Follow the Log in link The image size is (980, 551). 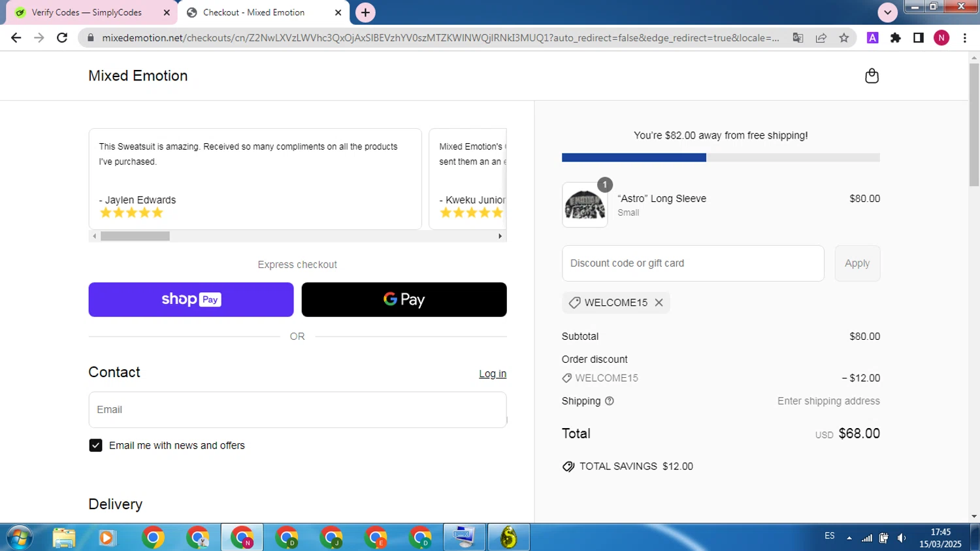click(x=493, y=374)
